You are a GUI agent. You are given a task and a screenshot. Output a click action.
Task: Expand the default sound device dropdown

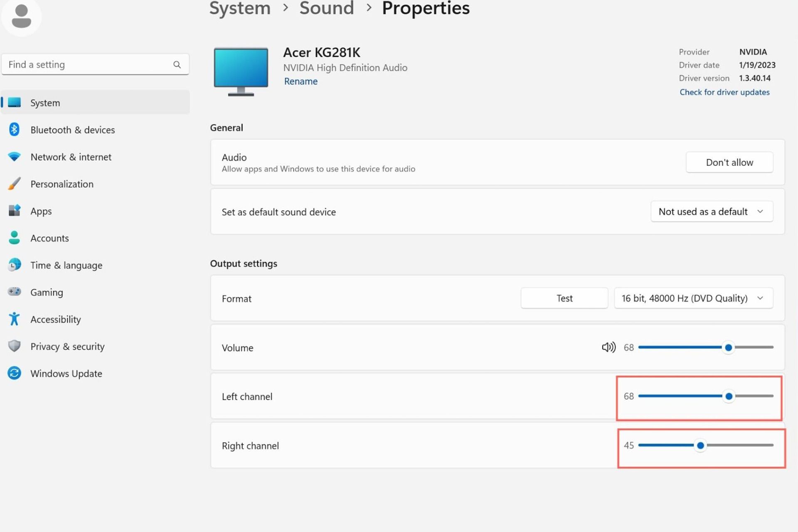711,211
